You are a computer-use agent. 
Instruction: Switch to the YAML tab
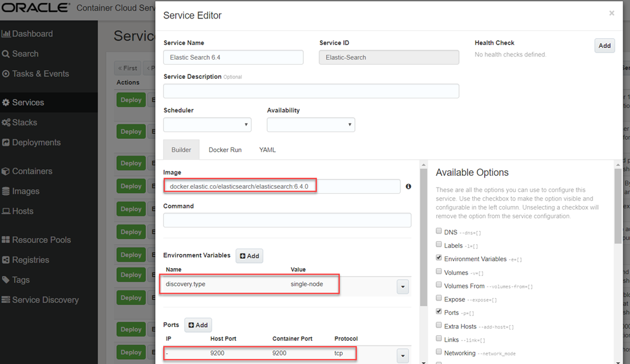(x=268, y=149)
